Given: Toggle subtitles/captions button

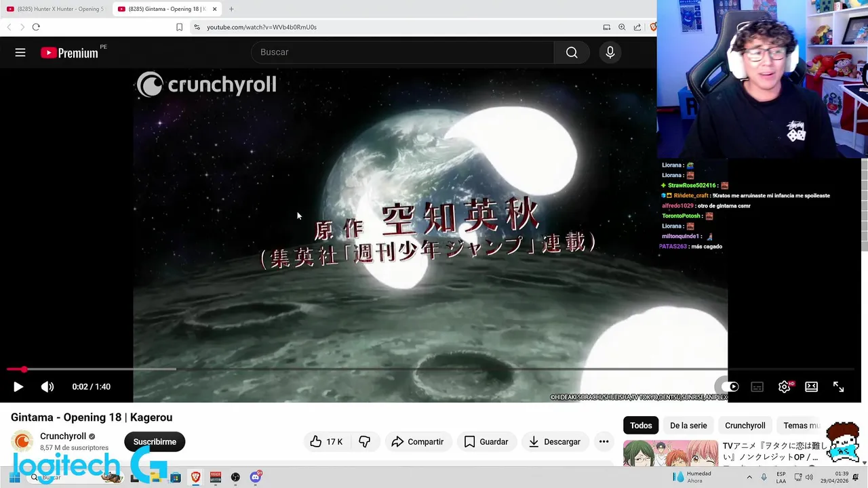Looking at the screenshot, I should (x=757, y=386).
